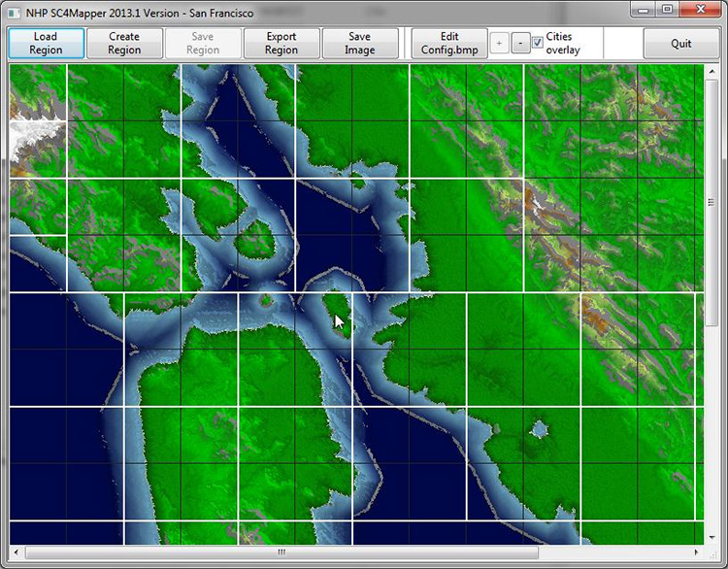The image size is (728, 569).
Task: Toggle the Cities overlay checkbox
Action: pos(537,43)
